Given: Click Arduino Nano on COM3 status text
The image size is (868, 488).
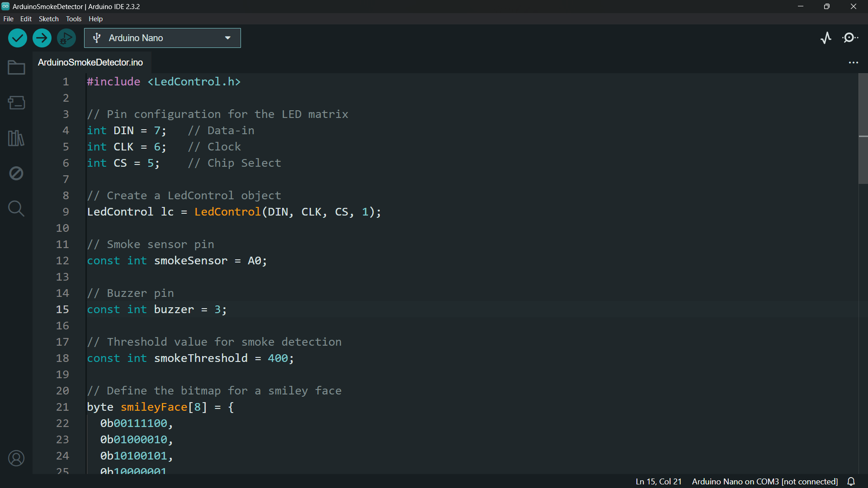Looking at the screenshot, I should click(x=765, y=482).
